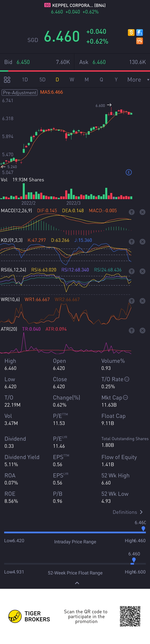This screenshot has width=150, height=644.
Task: Open the chart layout grid icon
Action: (7, 80)
